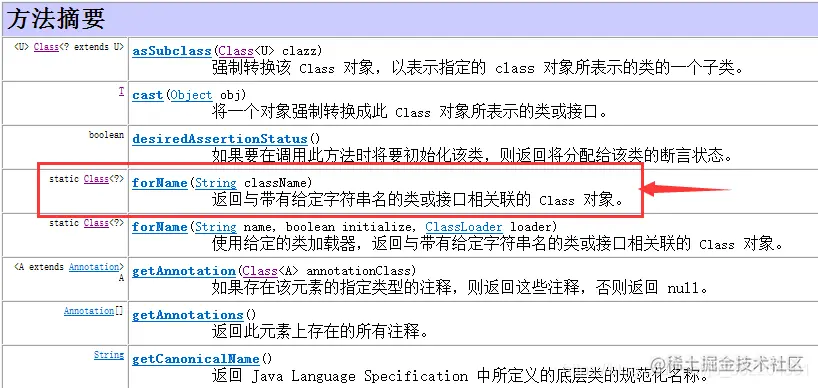Click Class return type of asSubclass row
Viewport: 818px width, 388px height.
coord(46,47)
